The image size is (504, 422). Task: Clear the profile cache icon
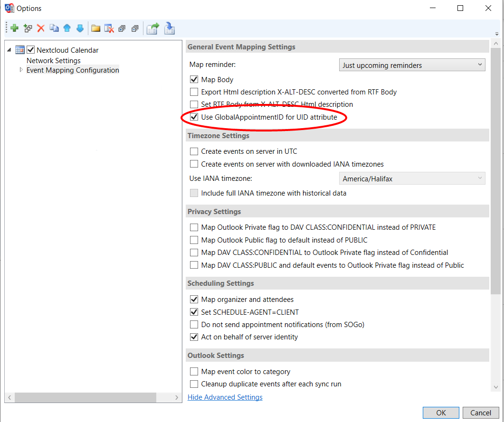pos(109,28)
